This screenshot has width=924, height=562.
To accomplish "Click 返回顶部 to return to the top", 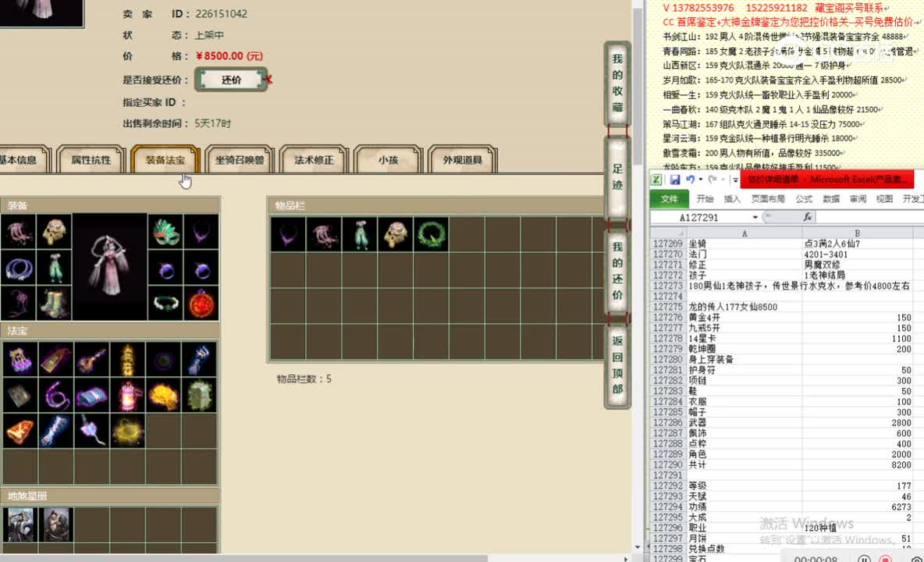I will point(617,365).
